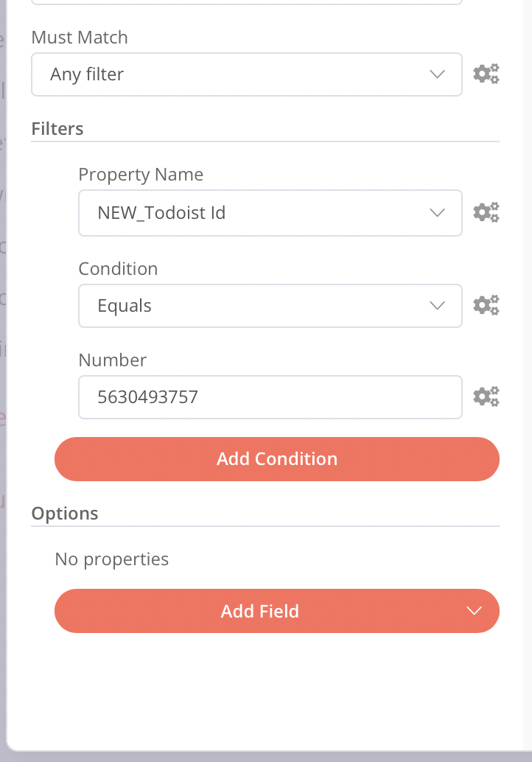Image resolution: width=532 pixels, height=762 pixels.
Task: Click the chevron on Add Field button
Action: pos(474,611)
